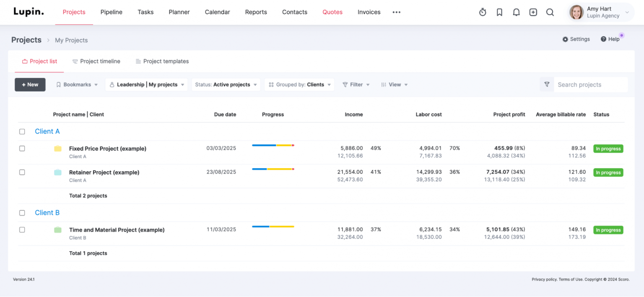Open the Quotes menu item
The image size is (644, 297).
(x=332, y=12)
